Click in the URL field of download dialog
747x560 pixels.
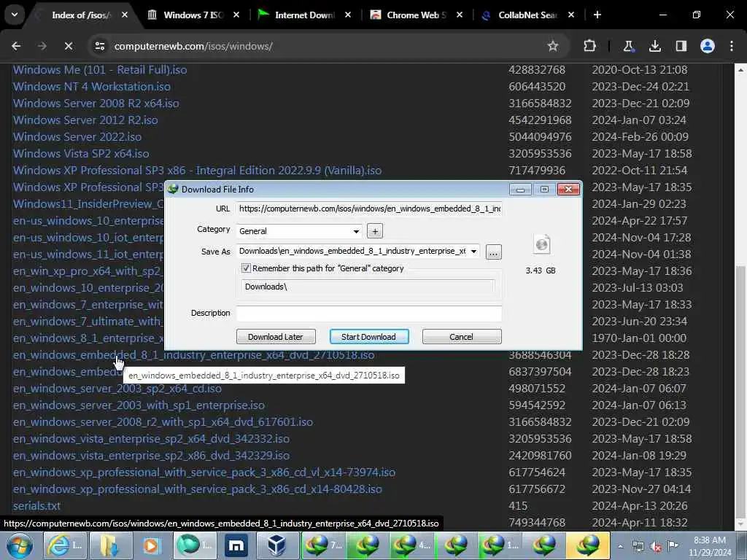click(x=369, y=209)
